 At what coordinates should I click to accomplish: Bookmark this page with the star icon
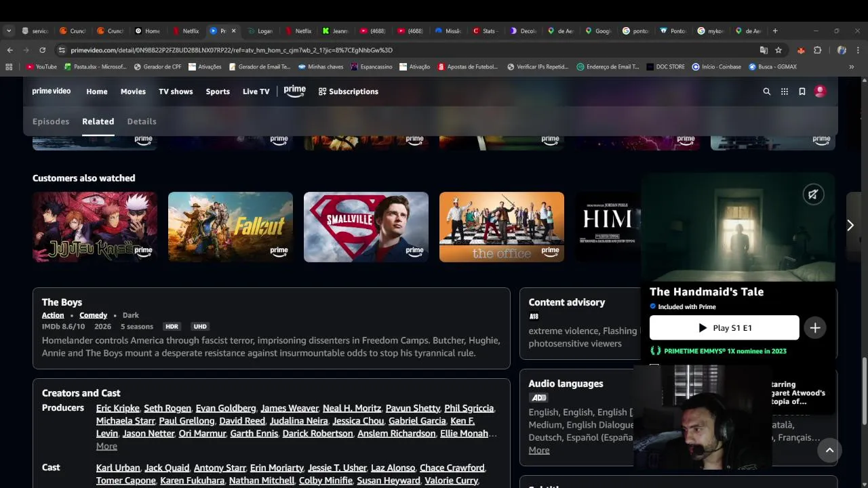pos(778,50)
